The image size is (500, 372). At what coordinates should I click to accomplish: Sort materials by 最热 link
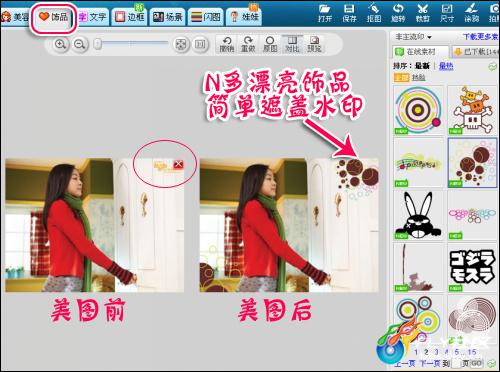coord(446,66)
